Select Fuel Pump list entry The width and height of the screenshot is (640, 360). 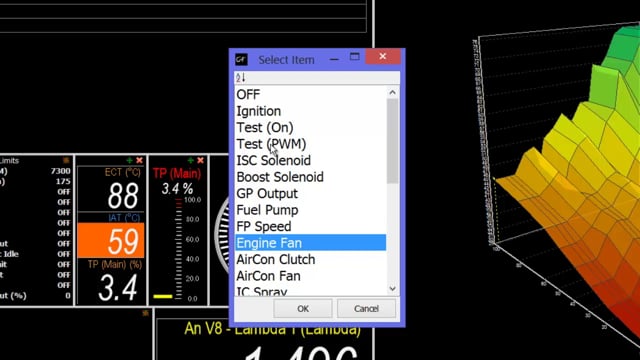coord(311,210)
